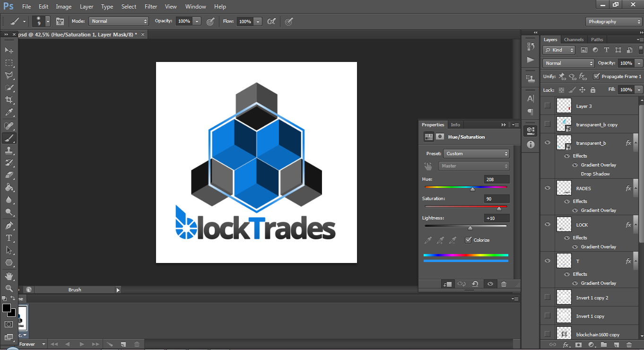
Task: Open the Window menu
Action: point(195,7)
